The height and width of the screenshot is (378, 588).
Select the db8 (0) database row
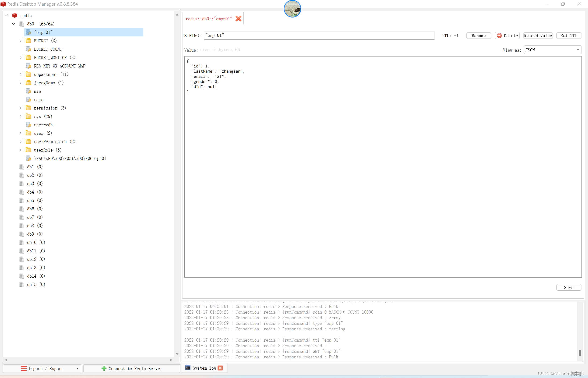pyautogui.click(x=35, y=226)
